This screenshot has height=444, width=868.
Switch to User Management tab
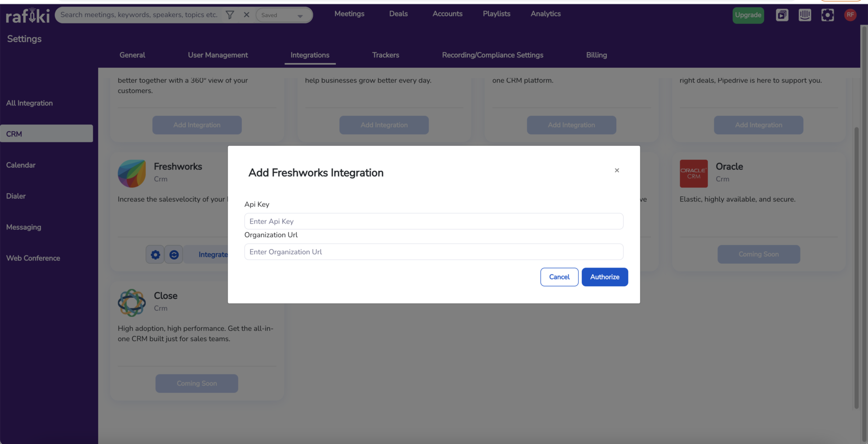(x=218, y=55)
